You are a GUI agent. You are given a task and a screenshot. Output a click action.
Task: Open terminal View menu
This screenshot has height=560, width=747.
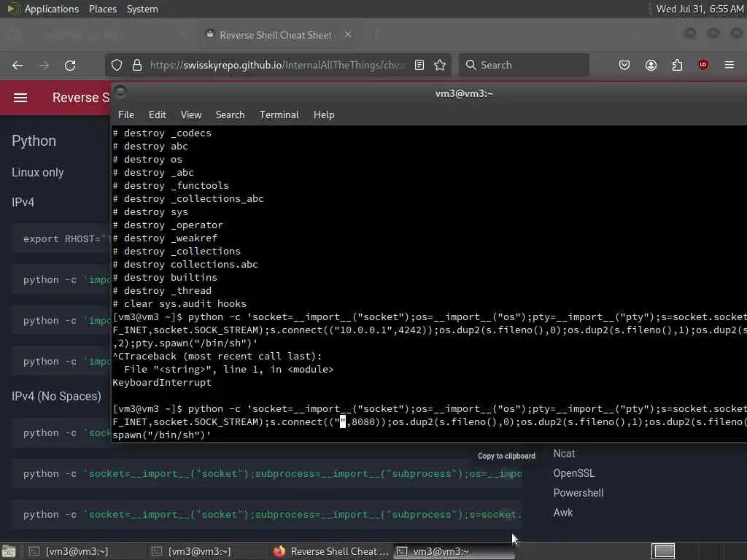pos(191,114)
